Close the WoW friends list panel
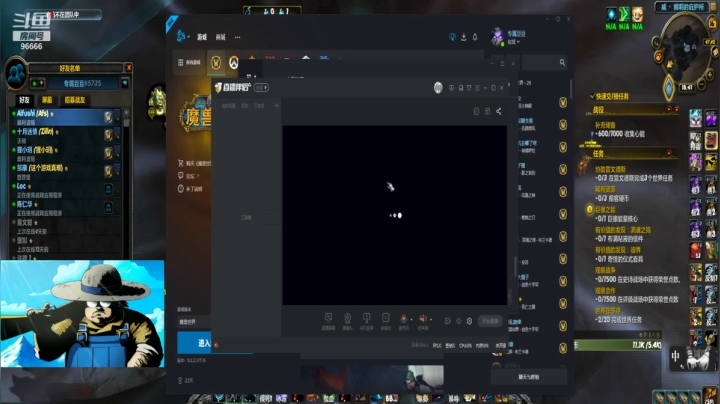Screen dimensions: 720x404 129,68
